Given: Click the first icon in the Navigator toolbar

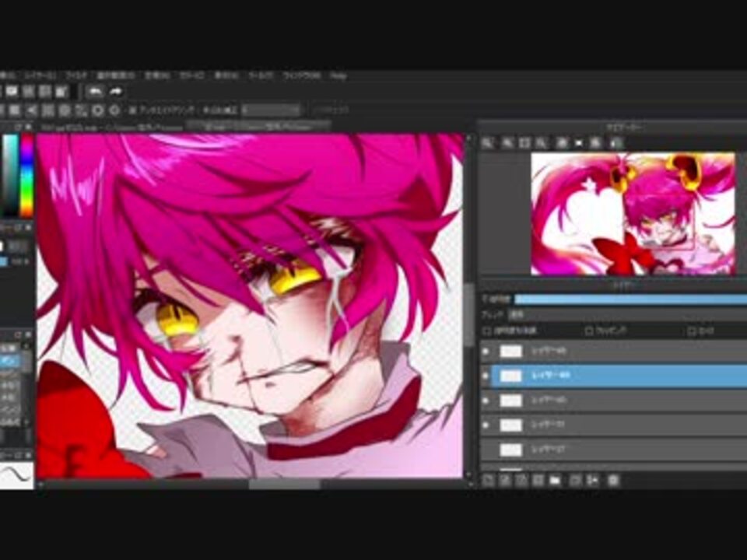Looking at the screenshot, I should 487,142.
